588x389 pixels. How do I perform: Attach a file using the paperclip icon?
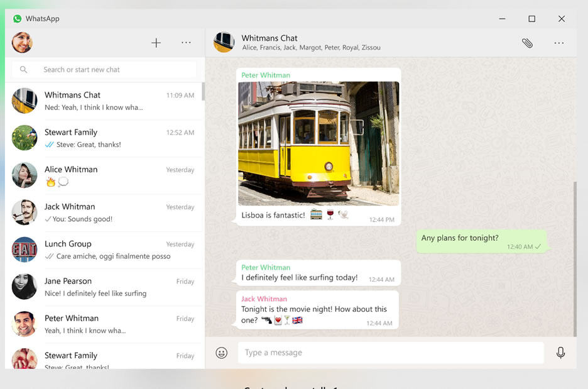528,43
